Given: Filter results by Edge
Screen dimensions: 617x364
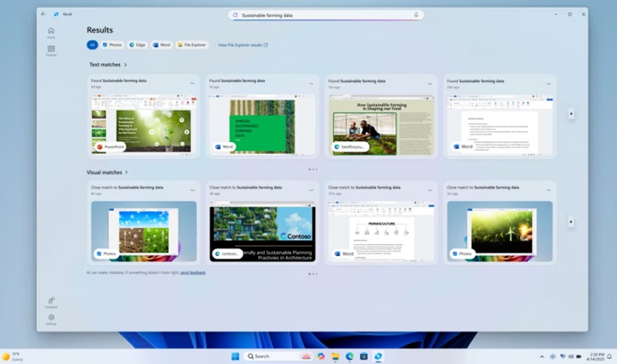Looking at the screenshot, I should click(x=137, y=45).
